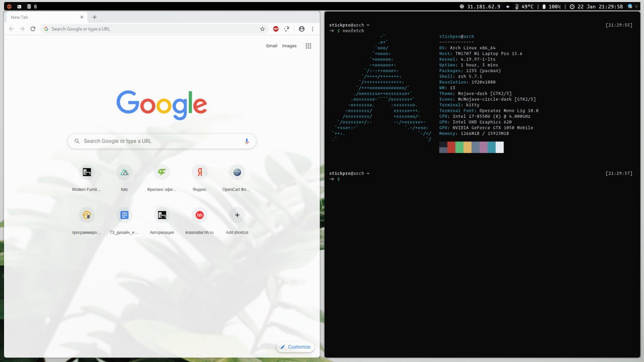Click the green color block in neofetch output
644x362 pixels.
tap(459, 147)
